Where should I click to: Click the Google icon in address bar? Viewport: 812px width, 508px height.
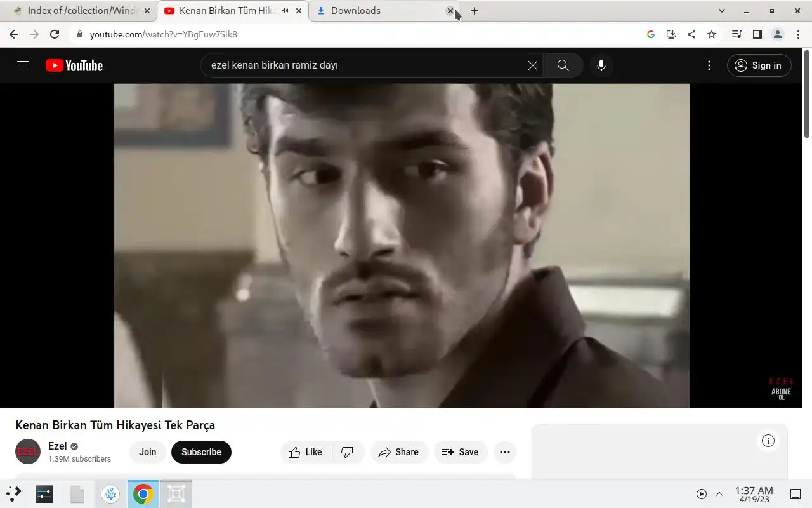pyautogui.click(x=651, y=34)
